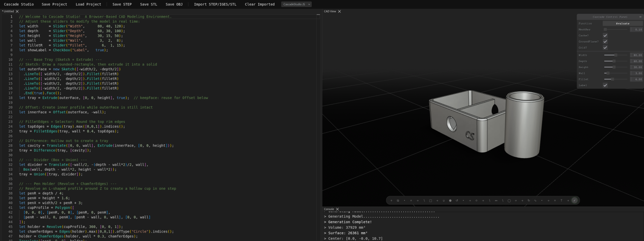This screenshot has height=241, width=644.
Task: Click Save STL in the top bar
Action: coord(149,4)
